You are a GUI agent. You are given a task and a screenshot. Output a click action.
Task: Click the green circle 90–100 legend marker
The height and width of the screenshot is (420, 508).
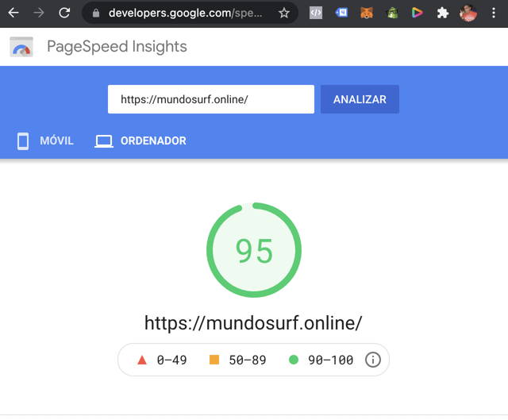tap(294, 360)
